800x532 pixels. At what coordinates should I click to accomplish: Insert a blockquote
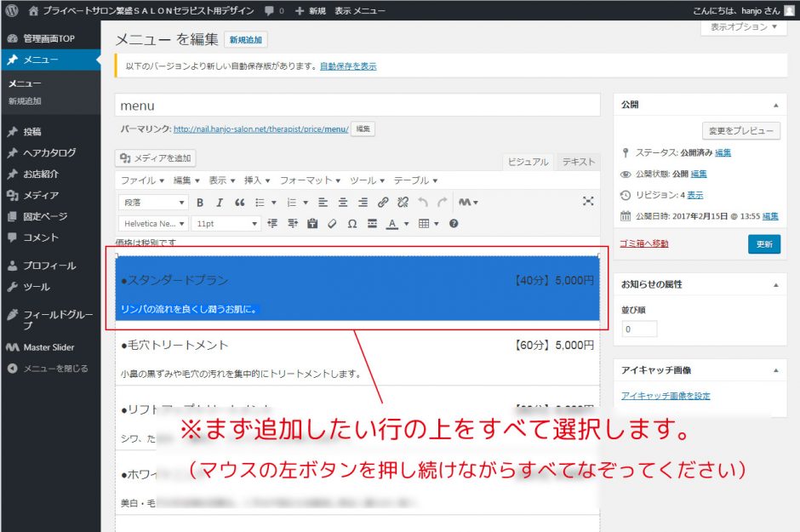tap(239, 203)
